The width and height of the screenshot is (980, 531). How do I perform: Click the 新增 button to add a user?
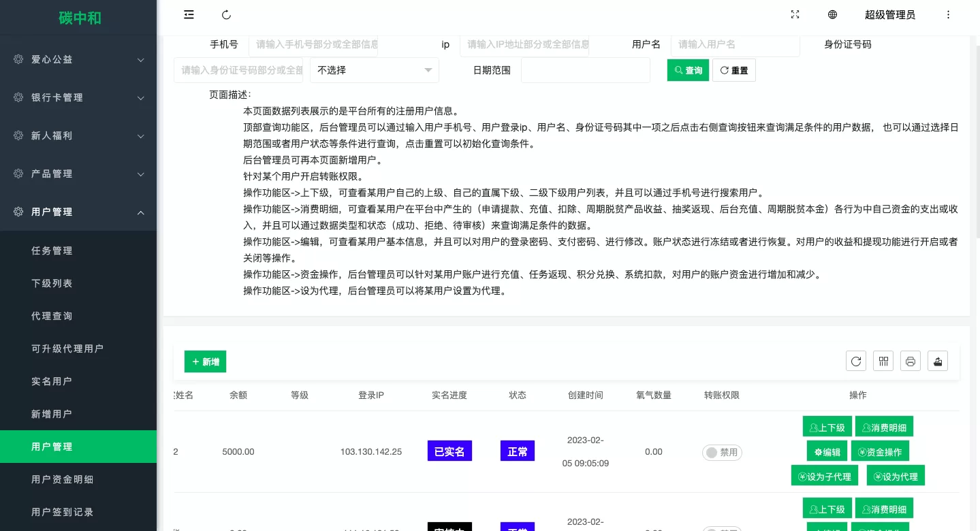click(x=205, y=361)
